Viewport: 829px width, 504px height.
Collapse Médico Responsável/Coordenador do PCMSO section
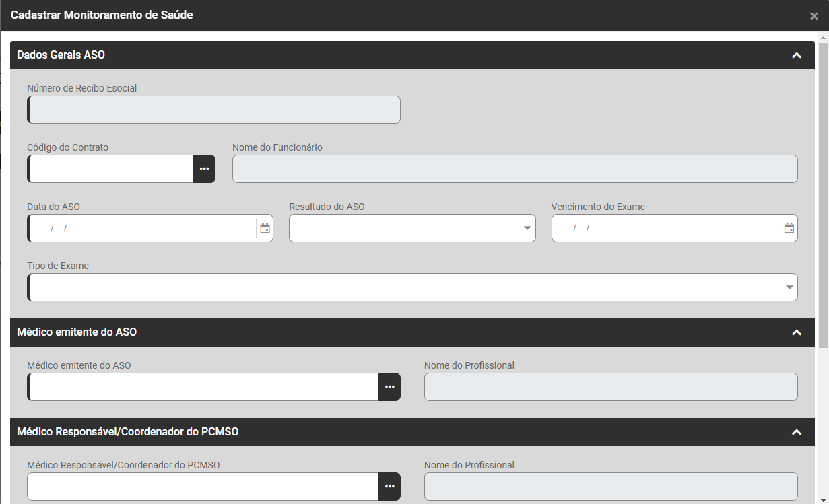pyautogui.click(x=797, y=432)
